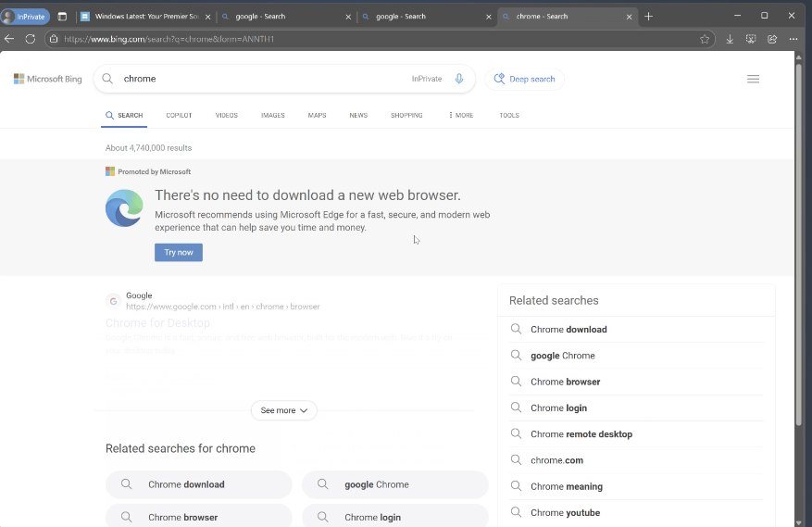The height and width of the screenshot is (527, 812).
Task: Open the Images search tab
Action: [273, 116]
